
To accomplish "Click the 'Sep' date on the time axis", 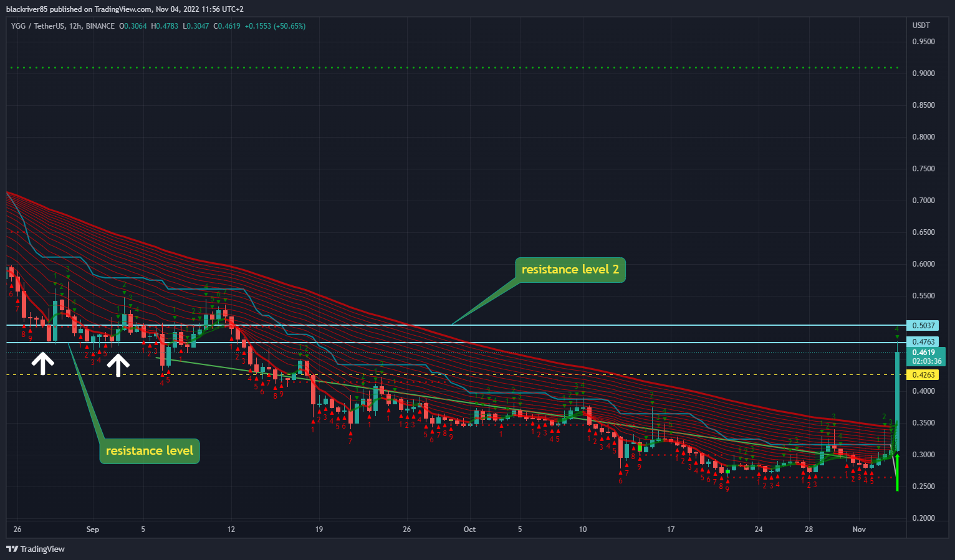I will click(92, 529).
